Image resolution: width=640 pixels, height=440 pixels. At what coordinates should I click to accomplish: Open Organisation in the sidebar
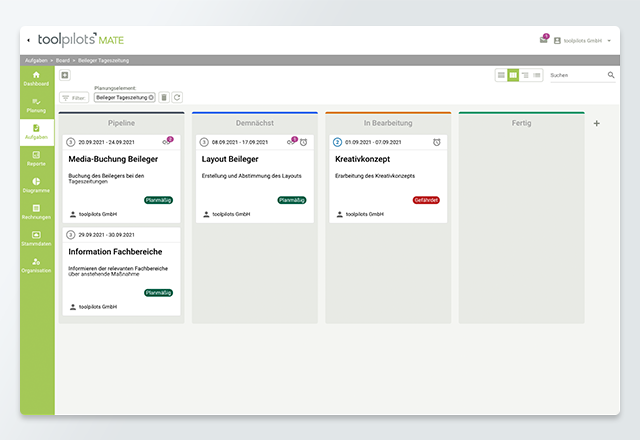point(36,265)
